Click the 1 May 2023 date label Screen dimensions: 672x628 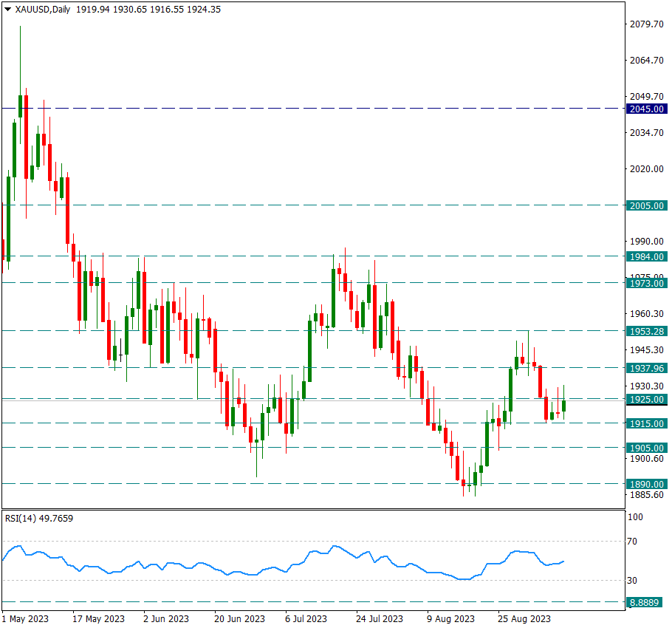25,619
